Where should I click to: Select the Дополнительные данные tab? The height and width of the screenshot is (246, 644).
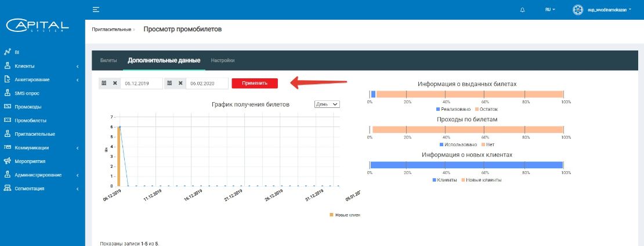tap(164, 60)
